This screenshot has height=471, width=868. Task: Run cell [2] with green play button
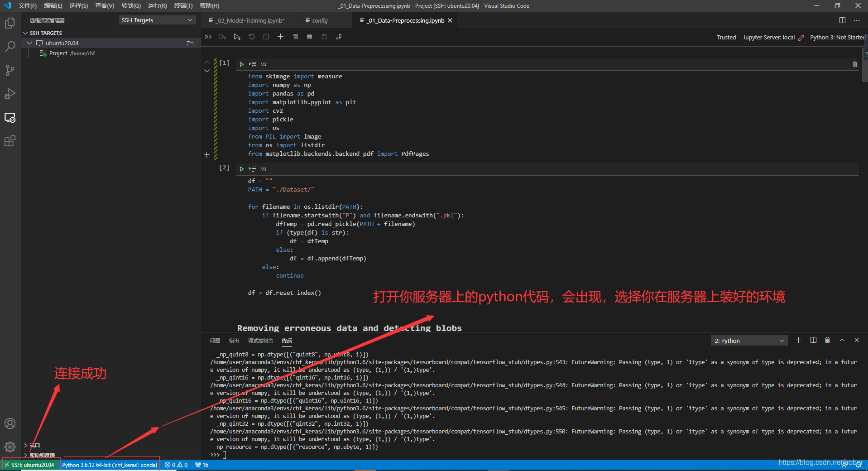(x=242, y=169)
